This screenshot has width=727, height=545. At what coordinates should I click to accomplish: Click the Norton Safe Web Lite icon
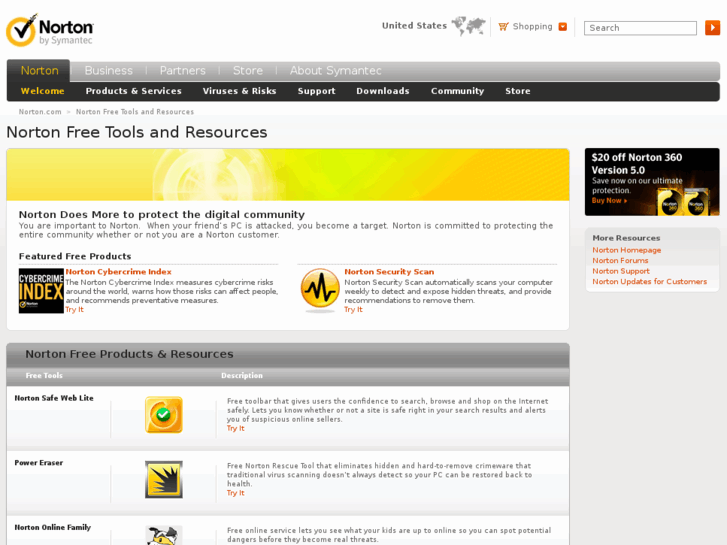click(x=164, y=415)
